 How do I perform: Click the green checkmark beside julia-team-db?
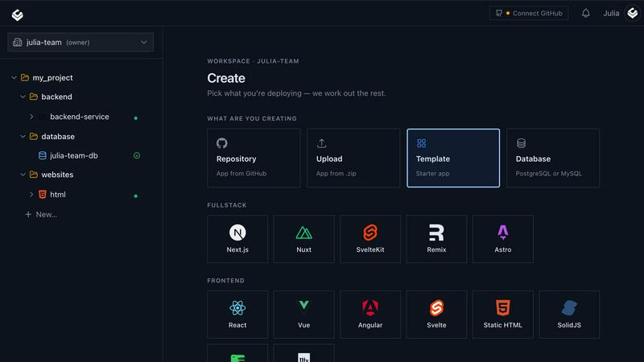tap(137, 155)
